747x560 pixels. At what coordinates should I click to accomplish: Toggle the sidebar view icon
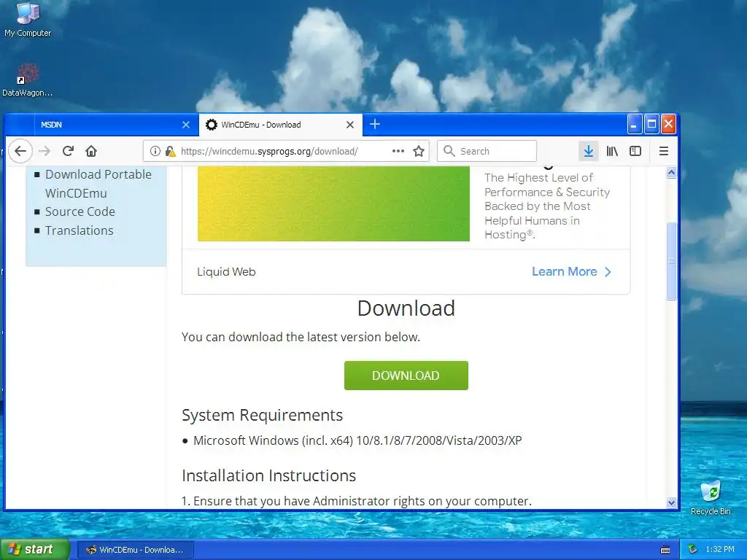coord(635,151)
